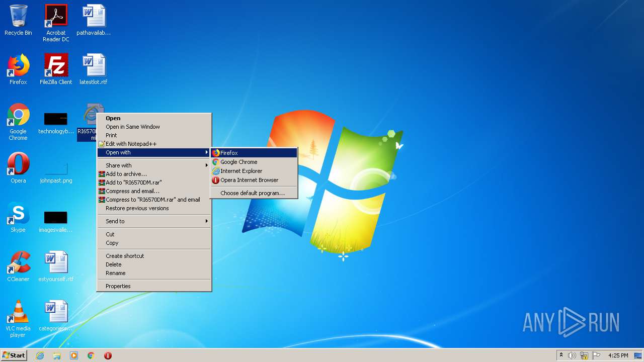Open Internet Explorer from taskbar
Screen dimensions: 644x362
(40, 355)
